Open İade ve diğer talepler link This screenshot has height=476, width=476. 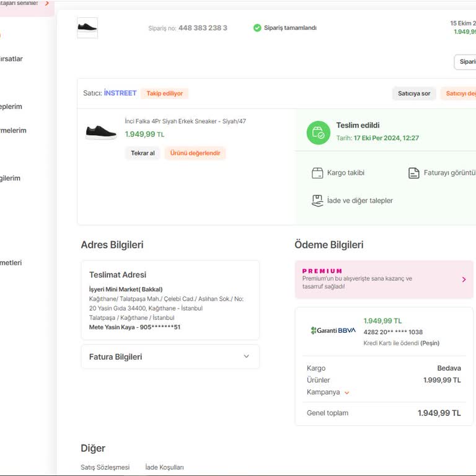click(359, 201)
